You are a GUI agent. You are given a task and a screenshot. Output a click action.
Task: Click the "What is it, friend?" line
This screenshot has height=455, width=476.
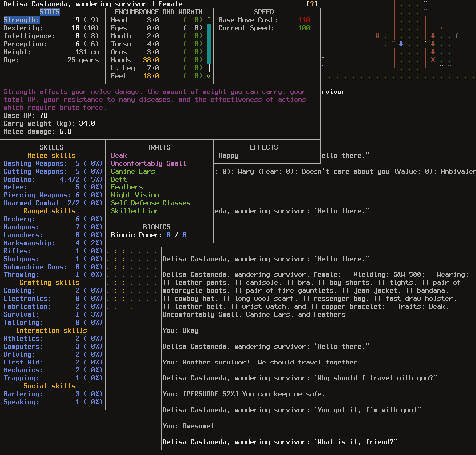pyautogui.click(x=280, y=442)
